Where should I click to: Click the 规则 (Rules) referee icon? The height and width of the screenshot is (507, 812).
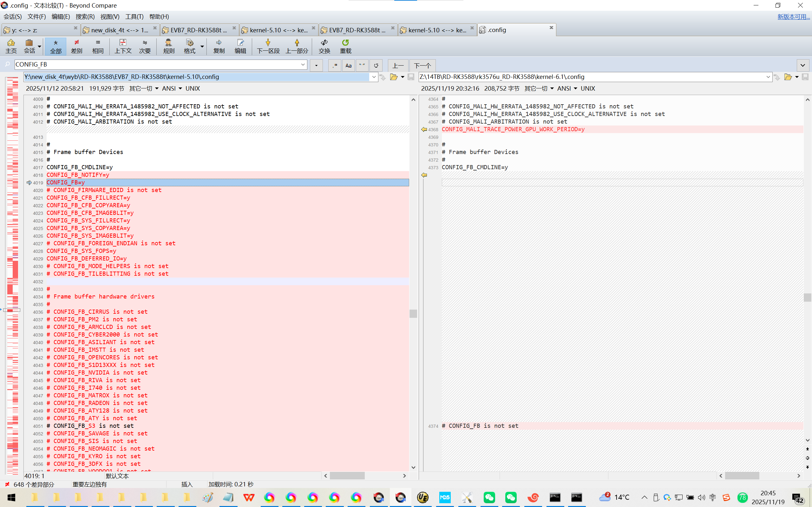point(168,46)
